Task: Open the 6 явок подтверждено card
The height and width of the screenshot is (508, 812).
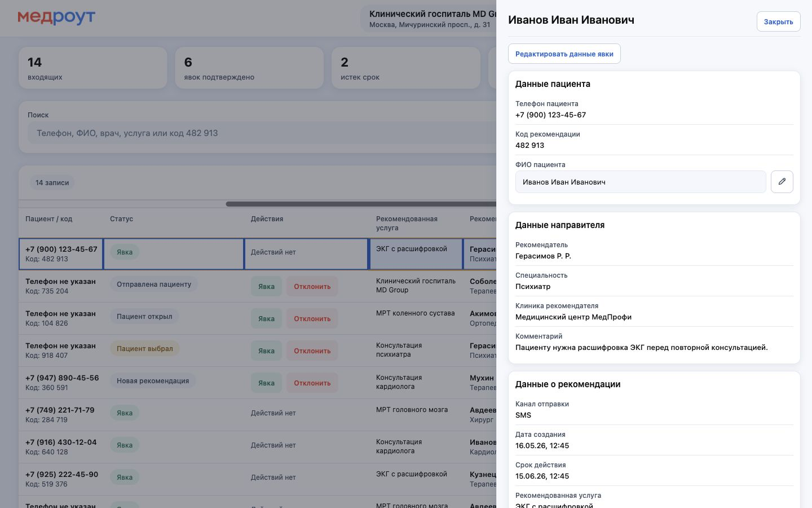Action: pyautogui.click(x=249, y=68)
